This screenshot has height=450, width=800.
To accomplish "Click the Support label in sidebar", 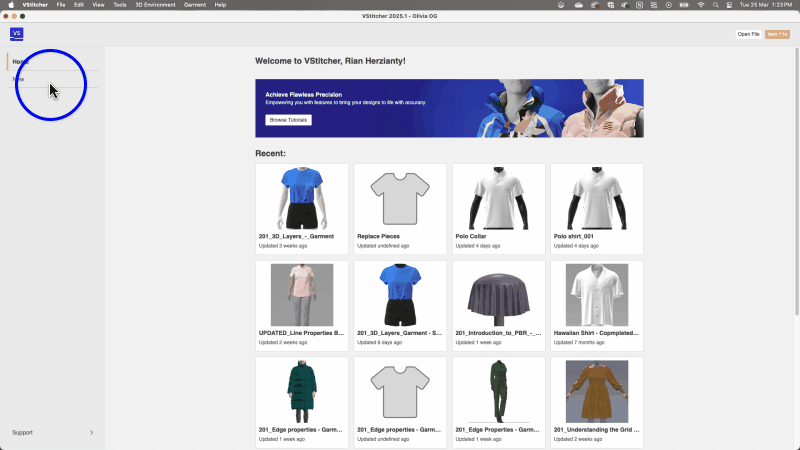I will pyautogui.click(x=22, y=433).
